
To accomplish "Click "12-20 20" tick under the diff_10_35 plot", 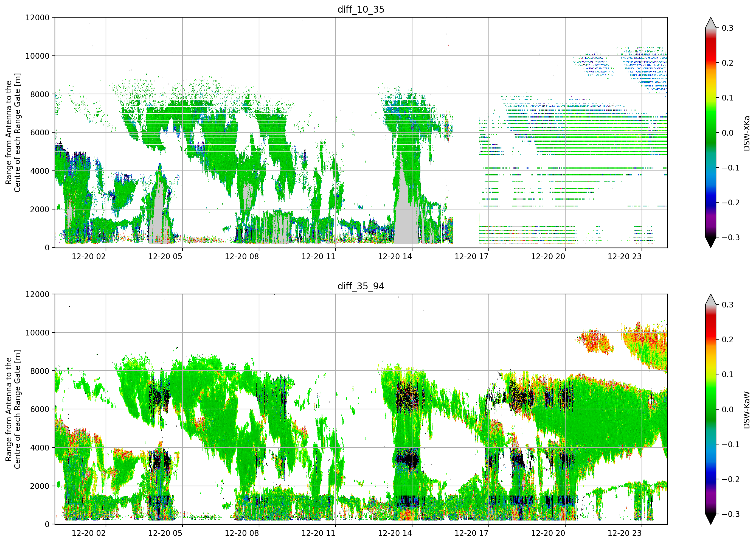I will pos(548,256).
